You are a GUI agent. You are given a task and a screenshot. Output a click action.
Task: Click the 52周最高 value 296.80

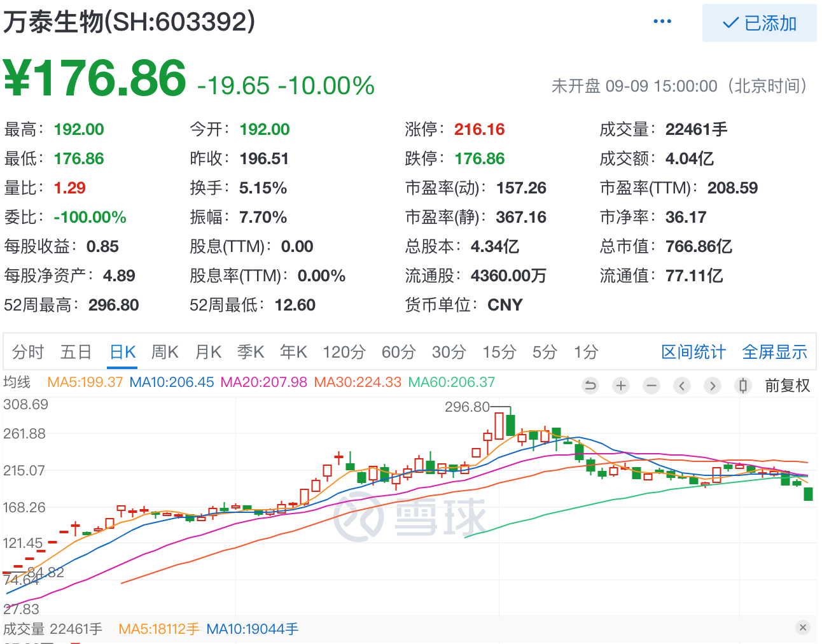point(114,305)
